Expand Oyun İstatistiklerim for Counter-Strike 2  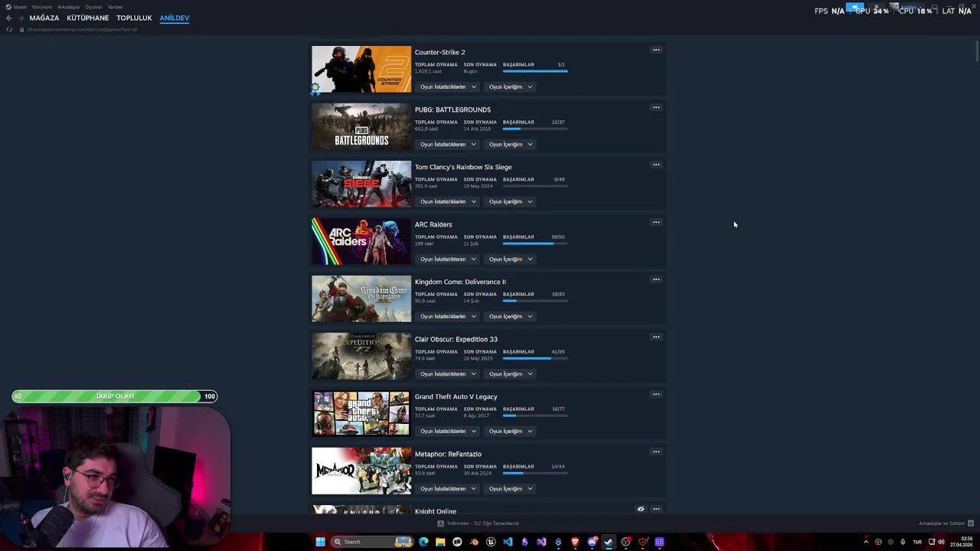(448, 86)
